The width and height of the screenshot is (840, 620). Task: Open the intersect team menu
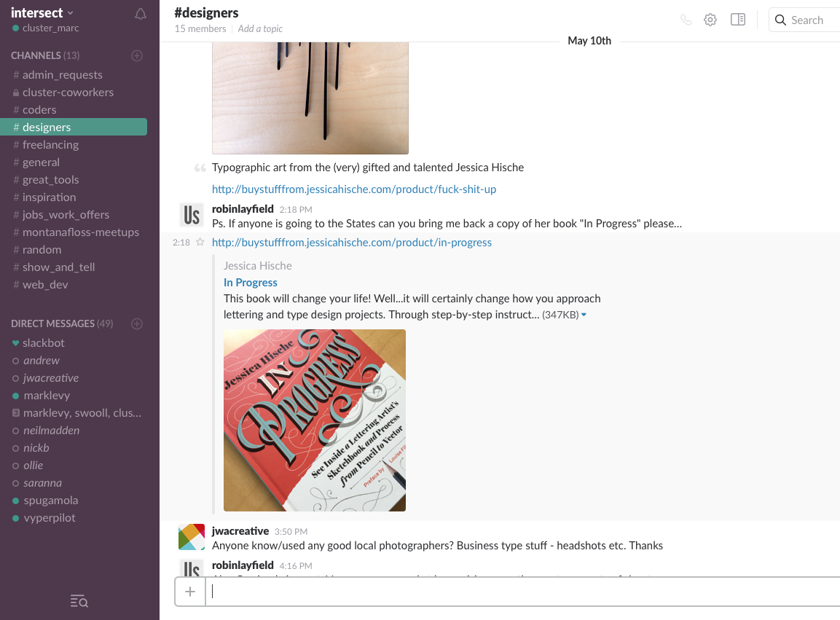coord(42,13)
